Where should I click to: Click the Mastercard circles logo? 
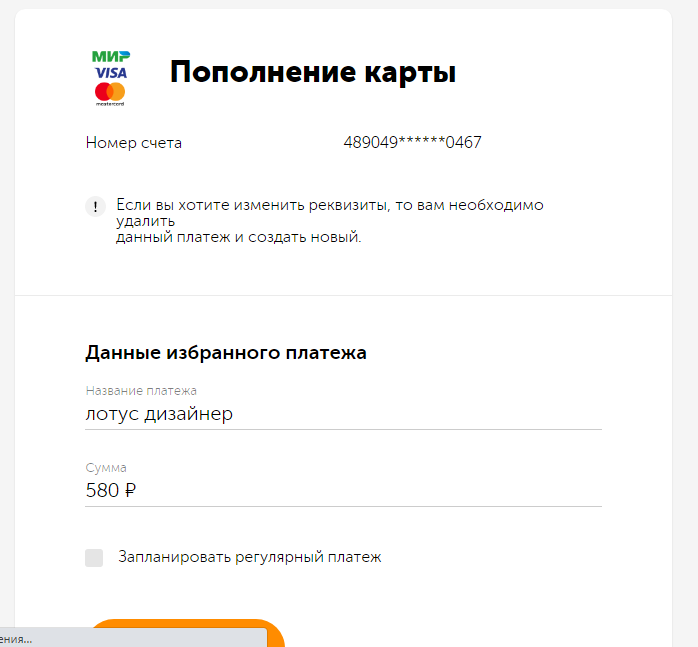click(110, 93)
